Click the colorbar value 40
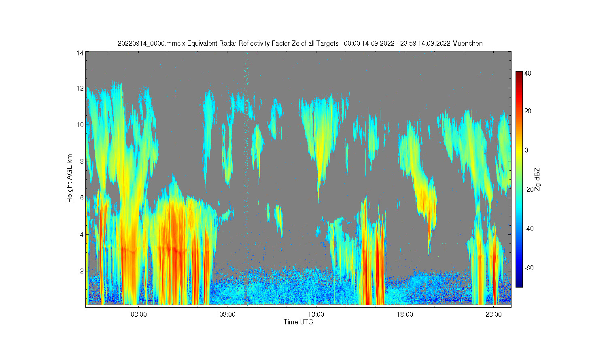The image size is (607, 364). (x=528, y=74)
